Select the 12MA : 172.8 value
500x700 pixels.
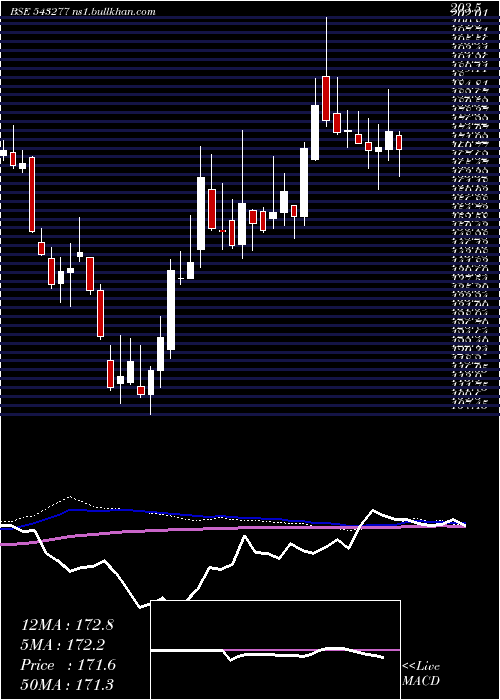67,625
